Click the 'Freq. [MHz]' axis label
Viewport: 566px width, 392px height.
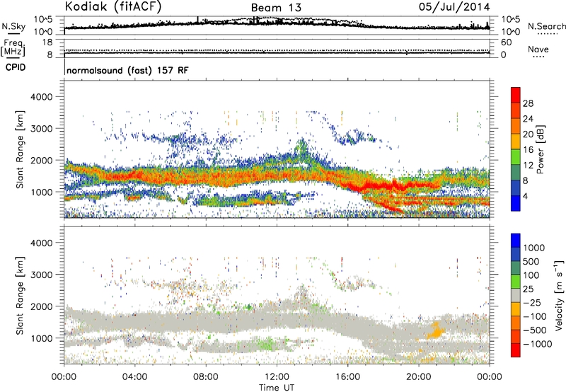coord(13,48)
